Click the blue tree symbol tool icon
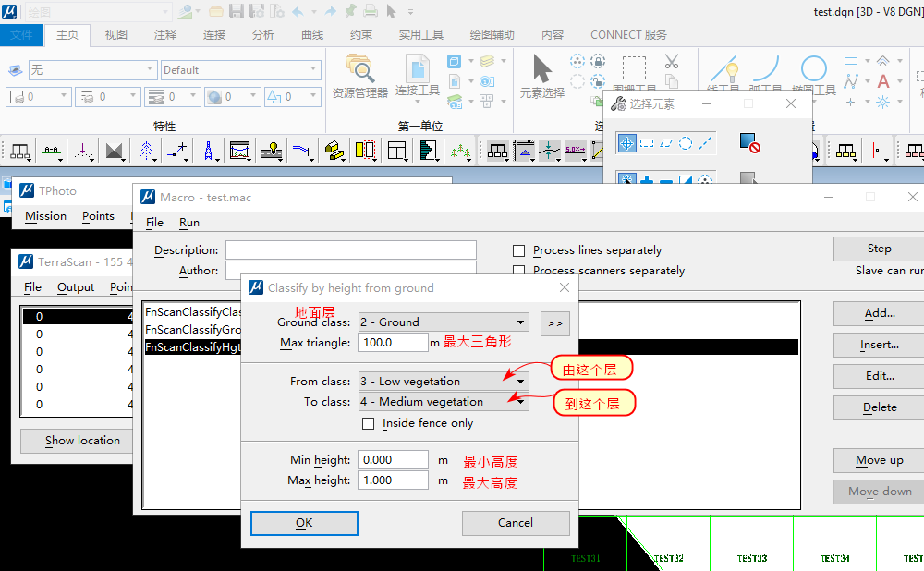The width and height of the screenshot is (924, 571). point(146,152)
